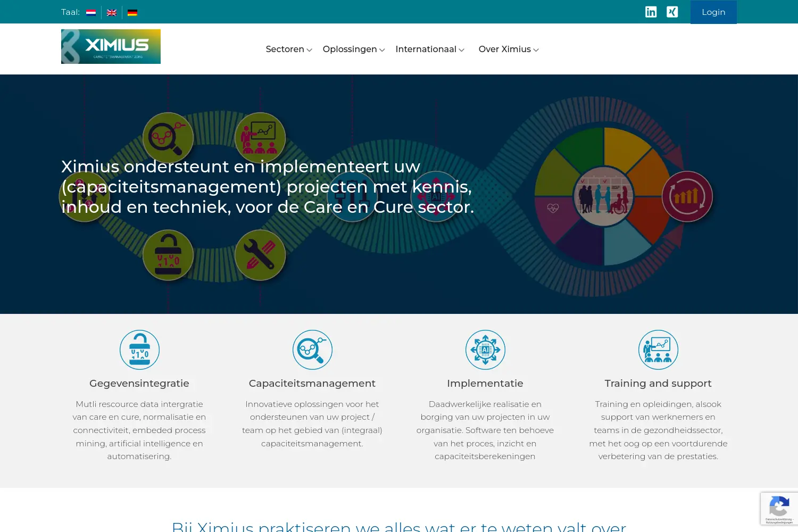Open the Capaciteitsmanagement heading
The image size is (798, 532).
[312, 383]
